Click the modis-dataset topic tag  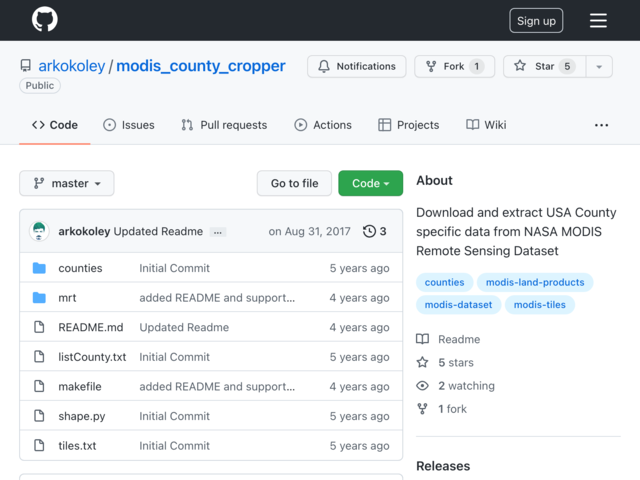(x=458, y=304)
